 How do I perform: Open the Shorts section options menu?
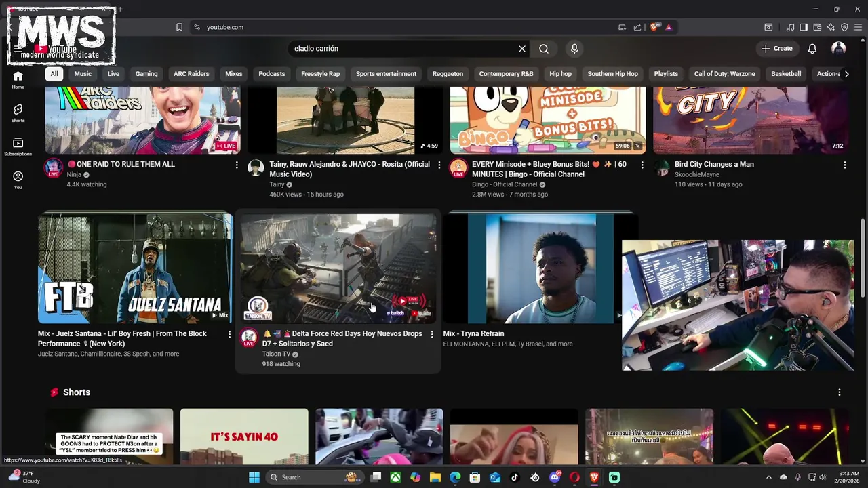[839, 392]
